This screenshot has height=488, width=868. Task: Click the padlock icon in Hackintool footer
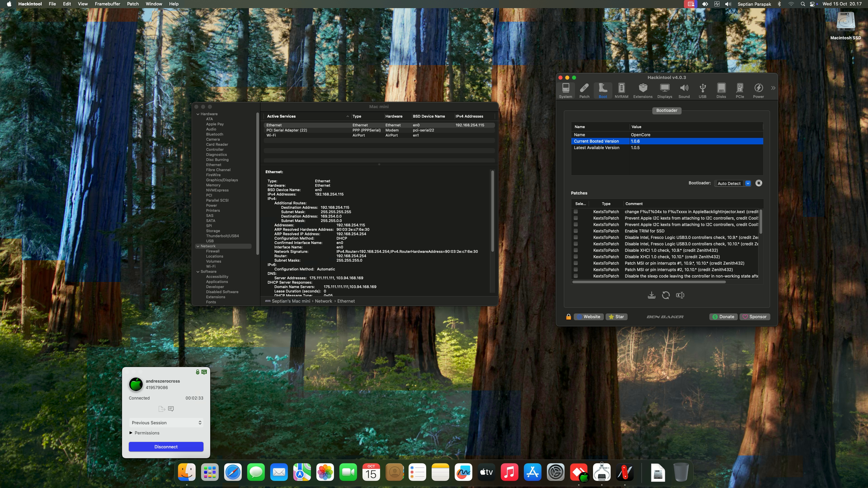568,317
